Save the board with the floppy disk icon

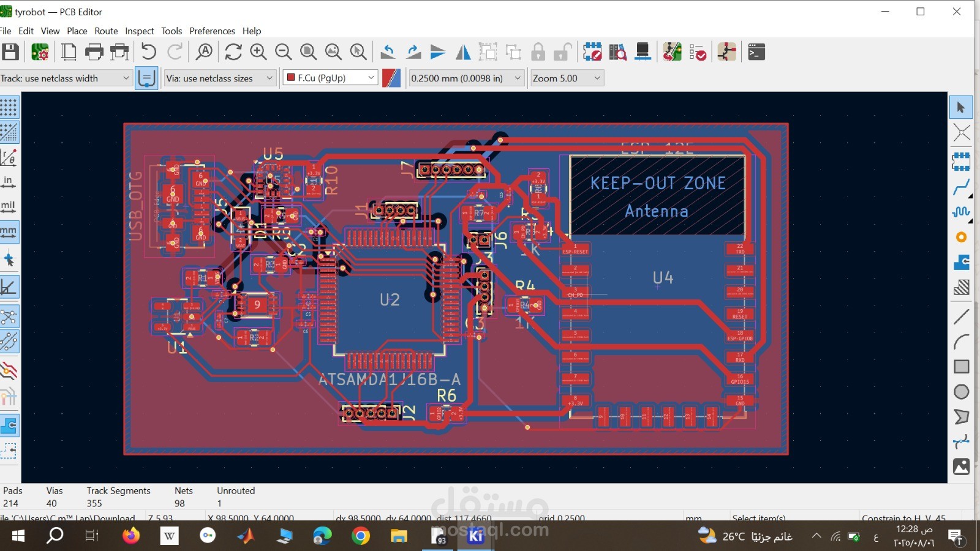10,52
